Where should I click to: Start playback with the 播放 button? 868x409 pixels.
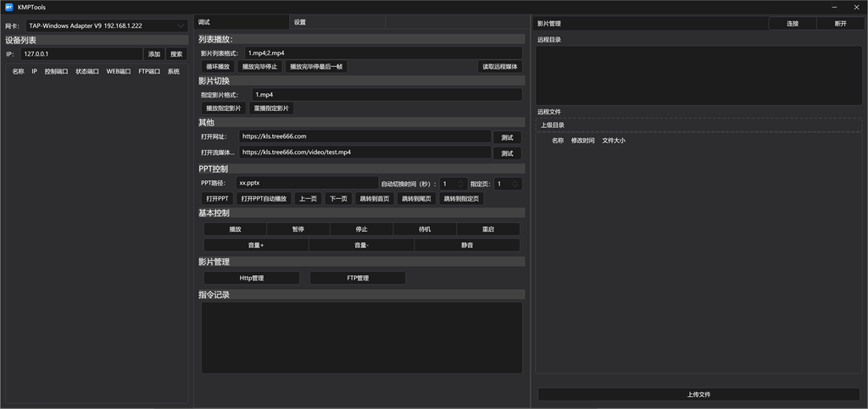(x=236, y=229)
